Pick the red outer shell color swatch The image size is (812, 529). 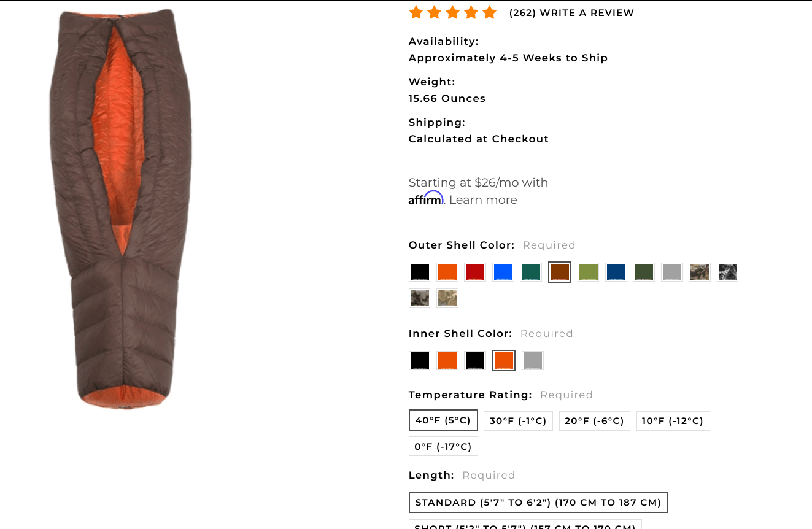point(475,272)
